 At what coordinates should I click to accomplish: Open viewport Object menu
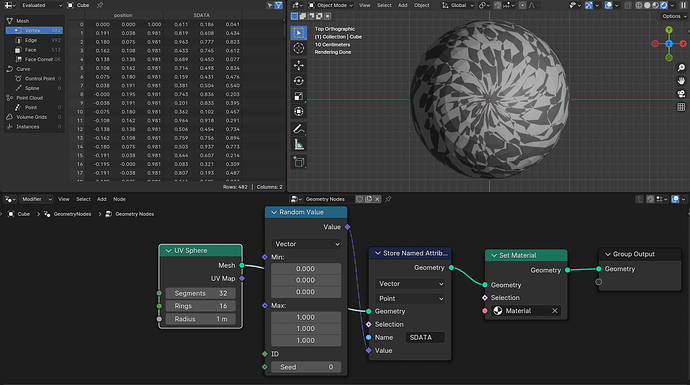422,5
